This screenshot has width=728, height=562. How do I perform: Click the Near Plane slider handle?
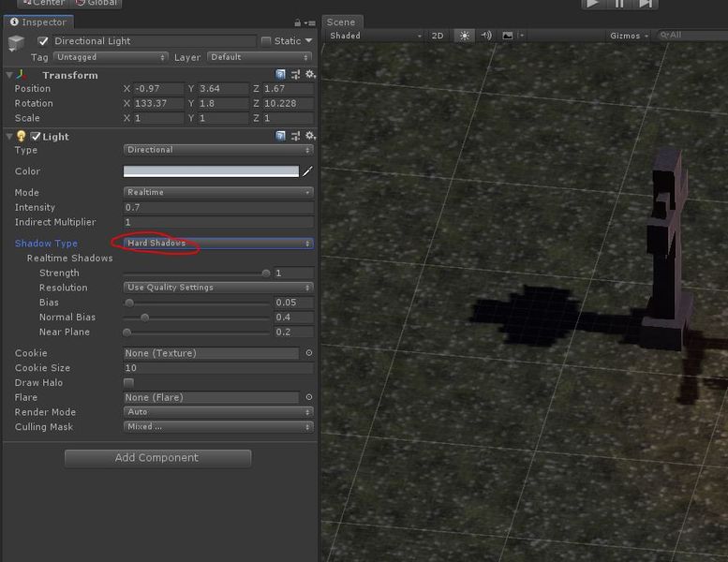click(x=126, y=333)
